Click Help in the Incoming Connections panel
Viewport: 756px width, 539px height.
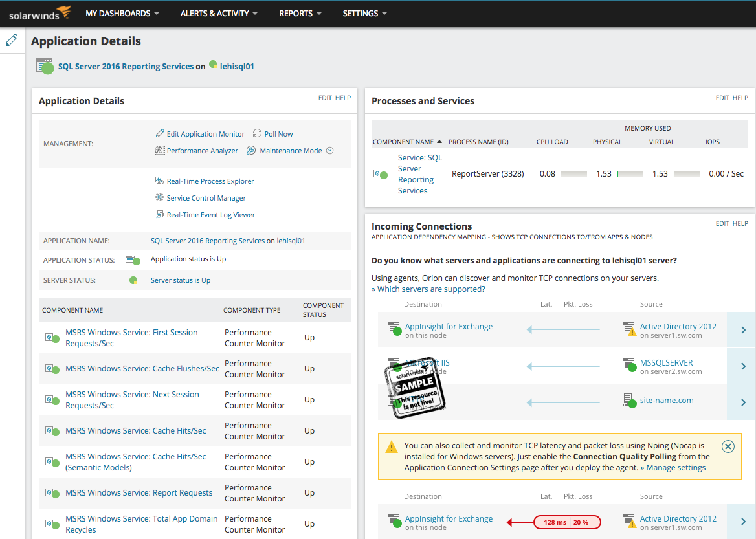click(740, 223)
